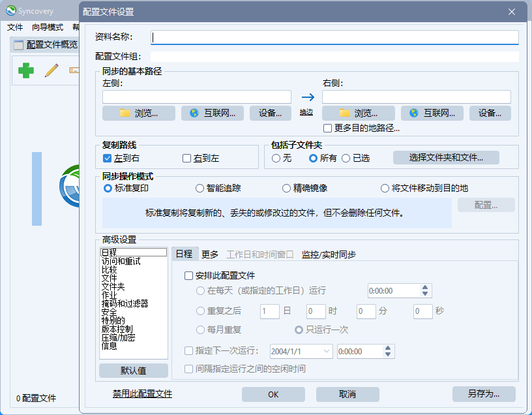Check the more destination paths (更多目的地路径) box
The height and width of the screenshot is (415, 532).
[327, 129]
